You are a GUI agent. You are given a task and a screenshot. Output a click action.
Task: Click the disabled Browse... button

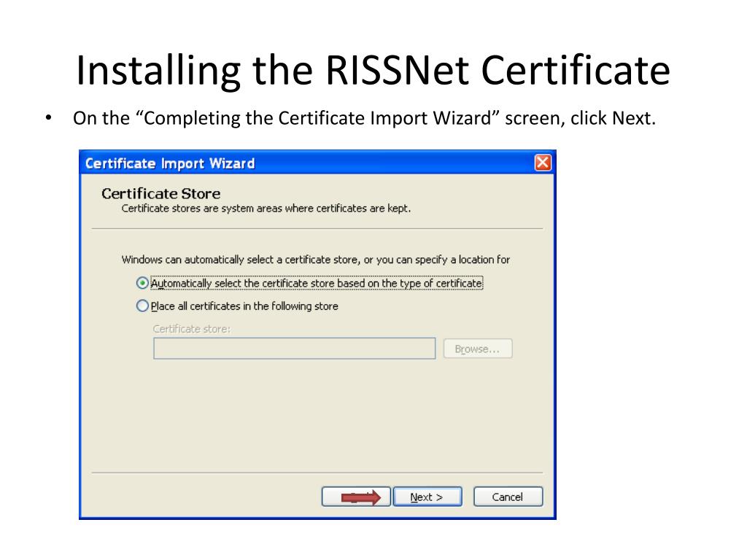pos(478,349)
